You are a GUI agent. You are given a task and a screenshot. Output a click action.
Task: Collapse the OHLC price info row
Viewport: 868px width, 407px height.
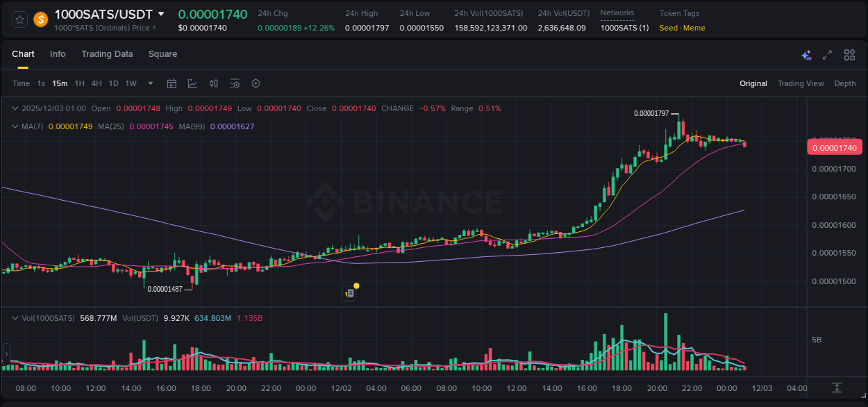coord(14,108)
